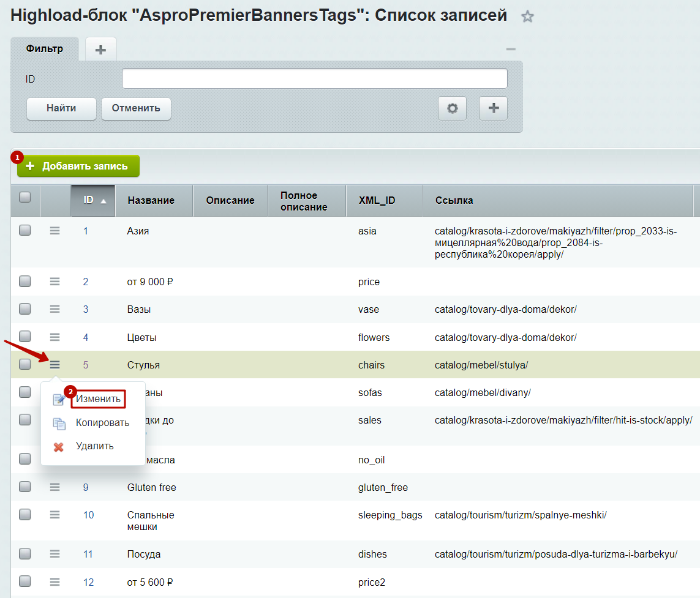Add page to favorites with star icon
Screen dimensions: 700x598
click(527, 17)
